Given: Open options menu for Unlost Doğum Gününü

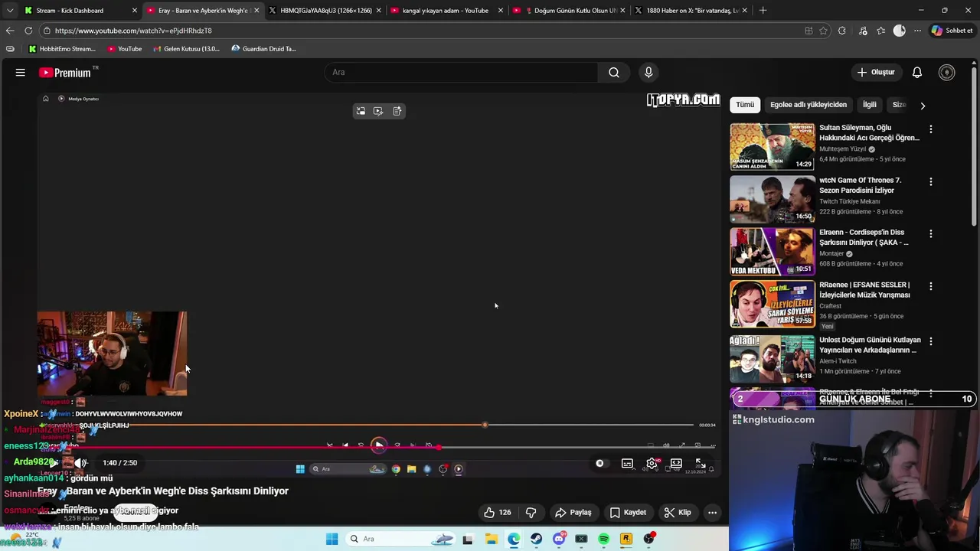Looking at the screenshot, I should [931, 341].
